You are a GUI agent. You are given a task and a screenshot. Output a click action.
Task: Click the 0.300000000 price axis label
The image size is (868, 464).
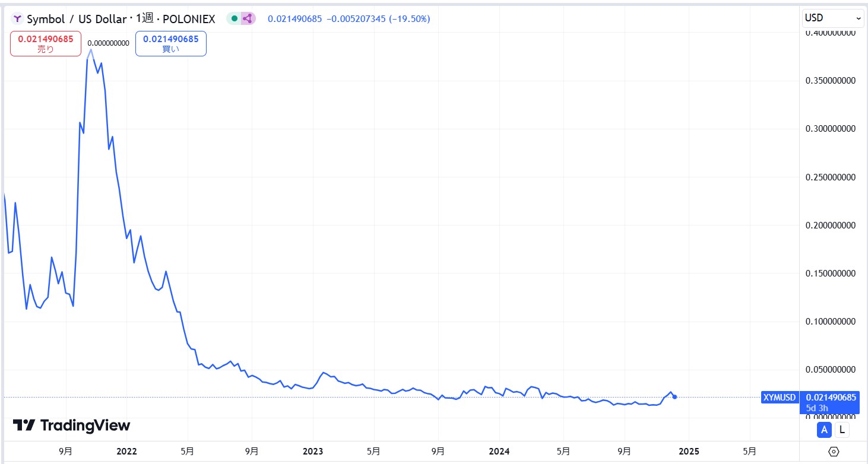tap(830, 129)
